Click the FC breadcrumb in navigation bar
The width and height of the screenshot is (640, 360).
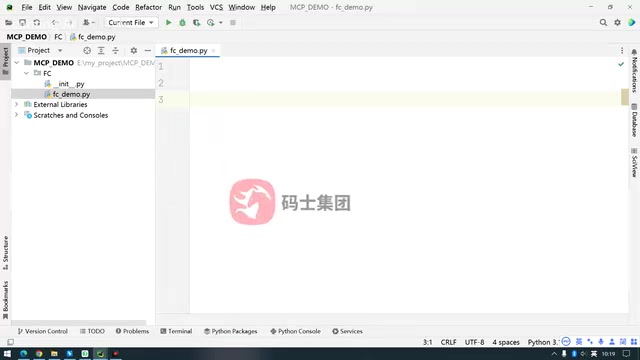(58, 37)
